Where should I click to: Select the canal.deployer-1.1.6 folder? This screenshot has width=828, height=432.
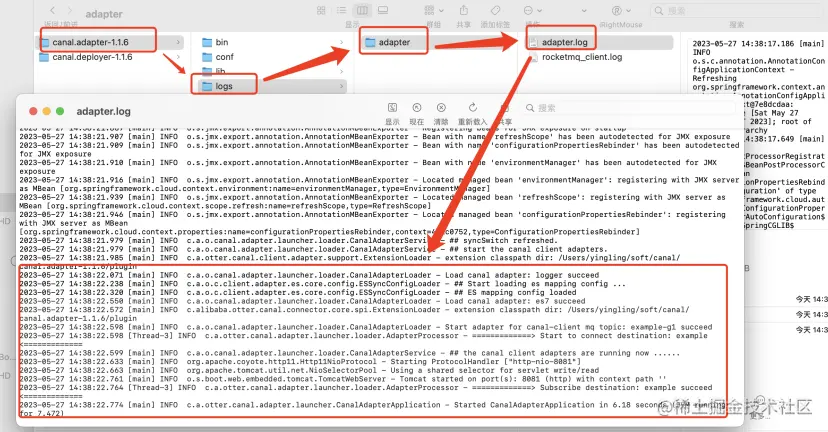[x=92, y=57]
